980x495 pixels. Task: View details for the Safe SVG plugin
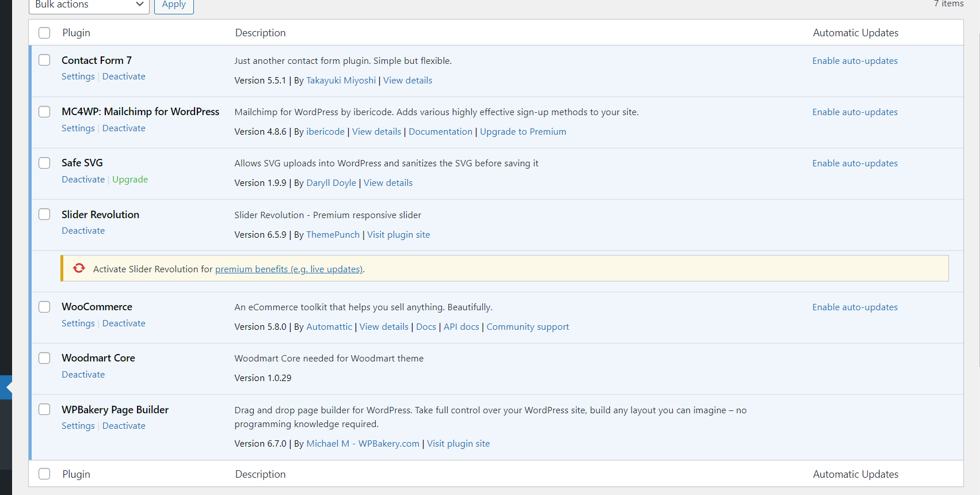(388, 183)
